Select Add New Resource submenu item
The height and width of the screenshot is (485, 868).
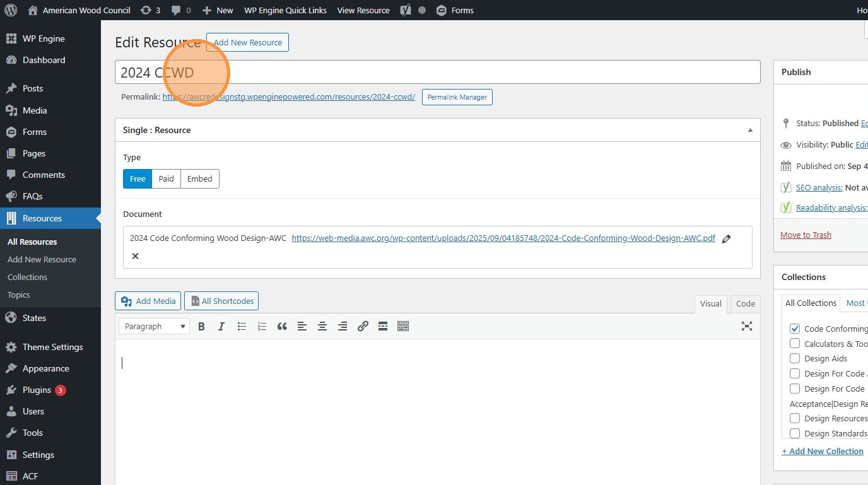pos(42,259)
